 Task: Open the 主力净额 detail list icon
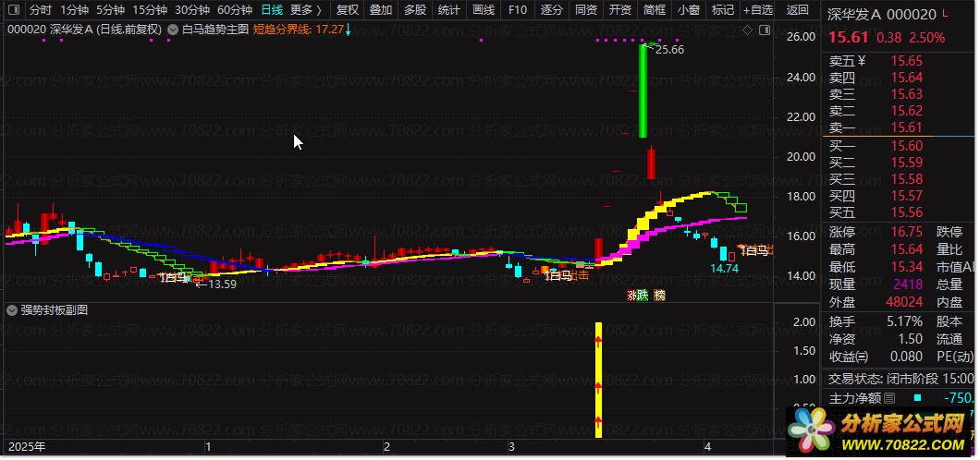(x=889, y=397)
